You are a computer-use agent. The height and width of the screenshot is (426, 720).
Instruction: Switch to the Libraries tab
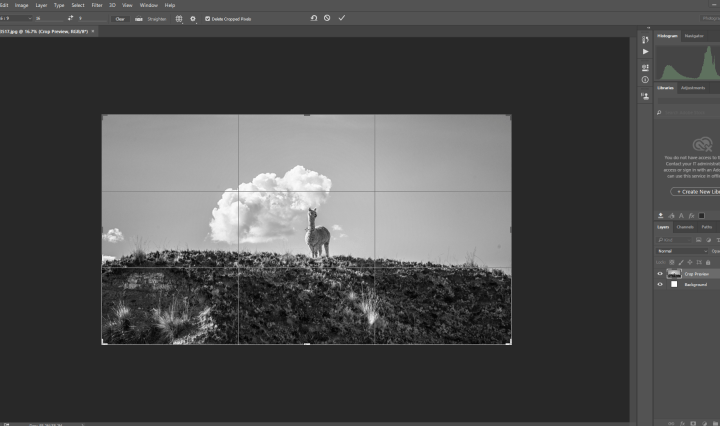[665, 88]
